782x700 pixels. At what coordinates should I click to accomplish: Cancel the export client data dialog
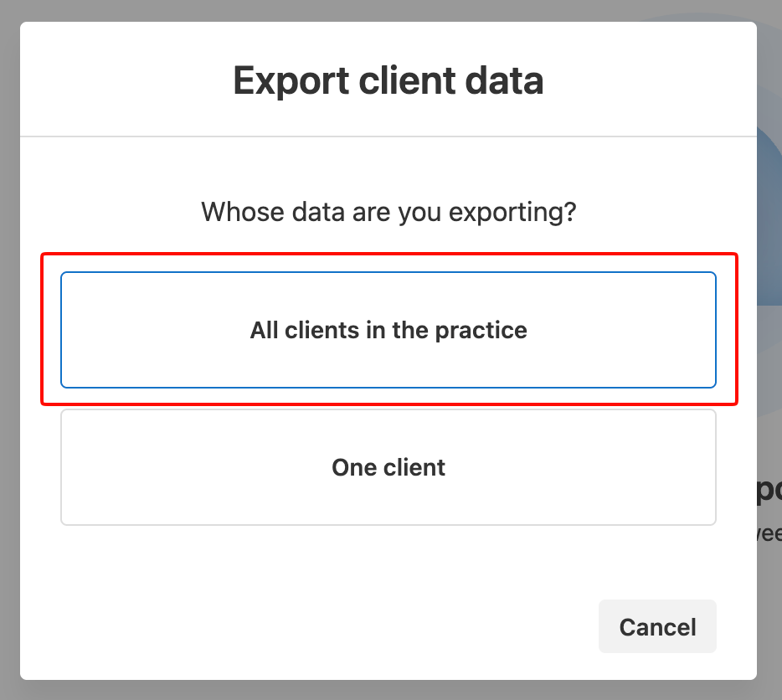point(657,626)
